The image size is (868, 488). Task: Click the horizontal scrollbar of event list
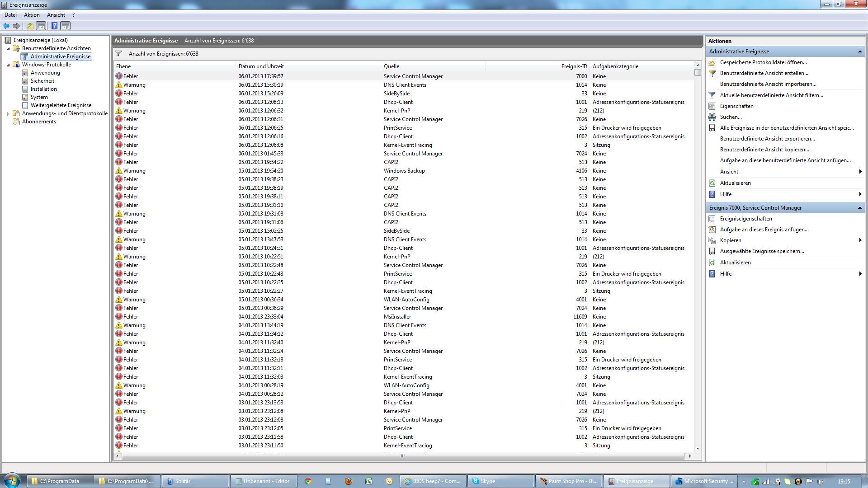click(402, 456)
